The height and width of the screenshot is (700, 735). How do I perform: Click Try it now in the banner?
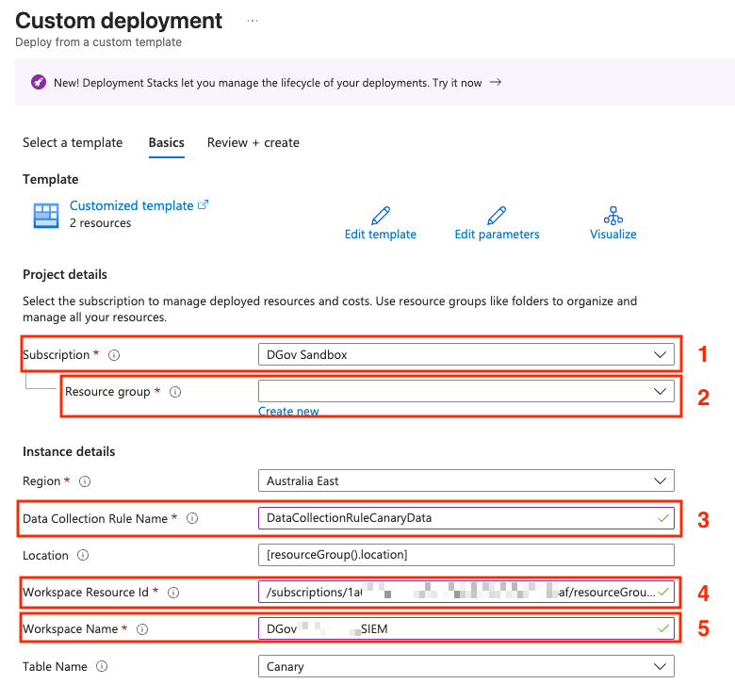pyautogui.click(x=457, y=83)
